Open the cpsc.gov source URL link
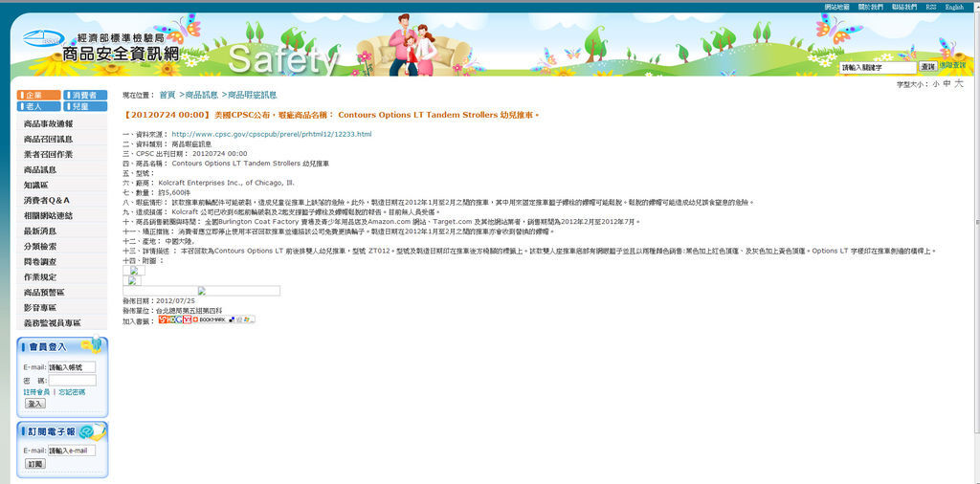The image size is (980, 484). [x=272, y=134]
